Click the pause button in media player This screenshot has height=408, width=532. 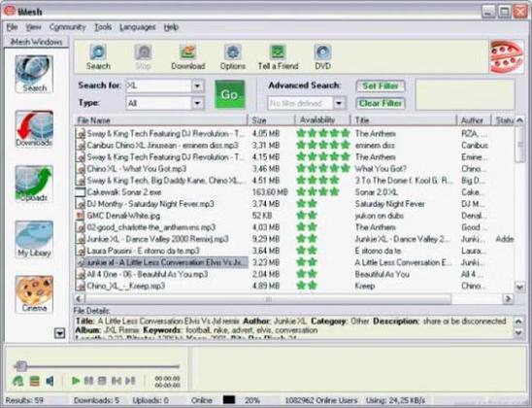(89, 381)
